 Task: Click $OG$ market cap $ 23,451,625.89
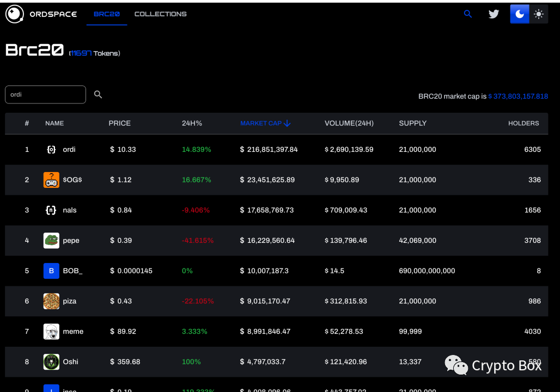point(267,180)
